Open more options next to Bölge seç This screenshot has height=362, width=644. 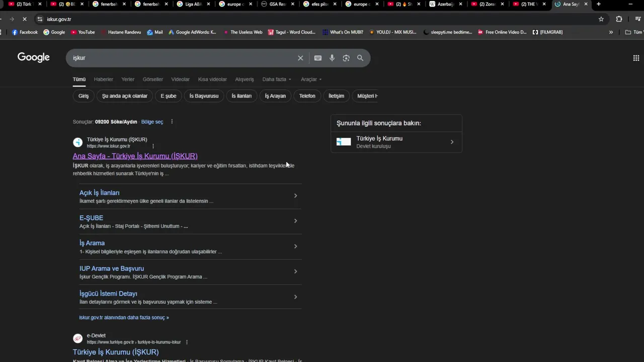(172, 122)
